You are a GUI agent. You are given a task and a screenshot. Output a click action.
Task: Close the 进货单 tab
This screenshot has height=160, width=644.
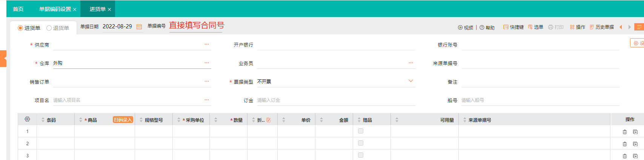pyautogui.click(x=109, y=9)
